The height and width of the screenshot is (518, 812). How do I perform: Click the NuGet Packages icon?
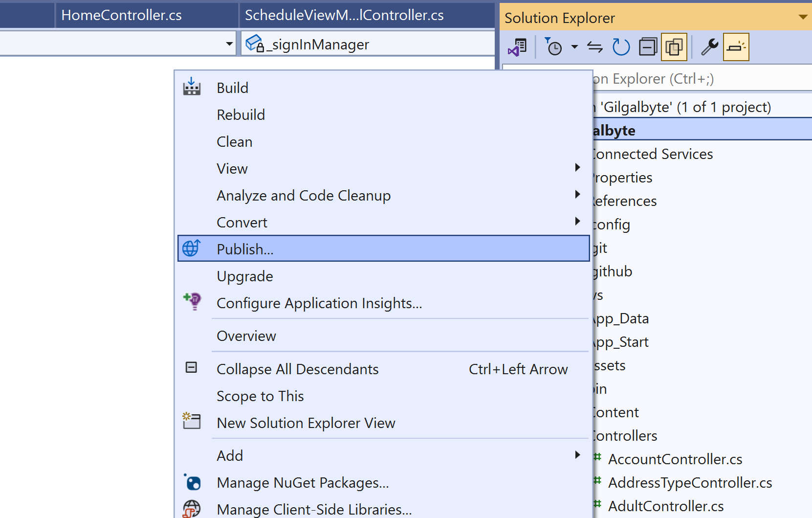[192, 482]
